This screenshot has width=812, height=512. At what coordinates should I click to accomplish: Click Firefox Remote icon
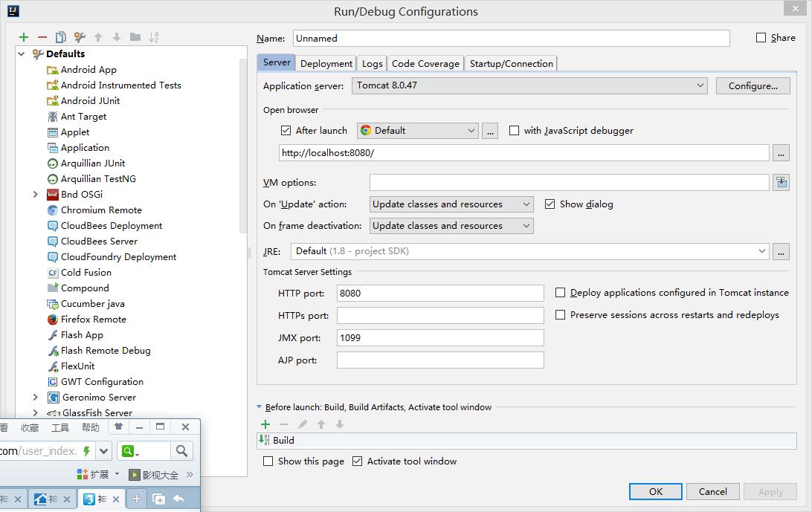tap(52, 320)
